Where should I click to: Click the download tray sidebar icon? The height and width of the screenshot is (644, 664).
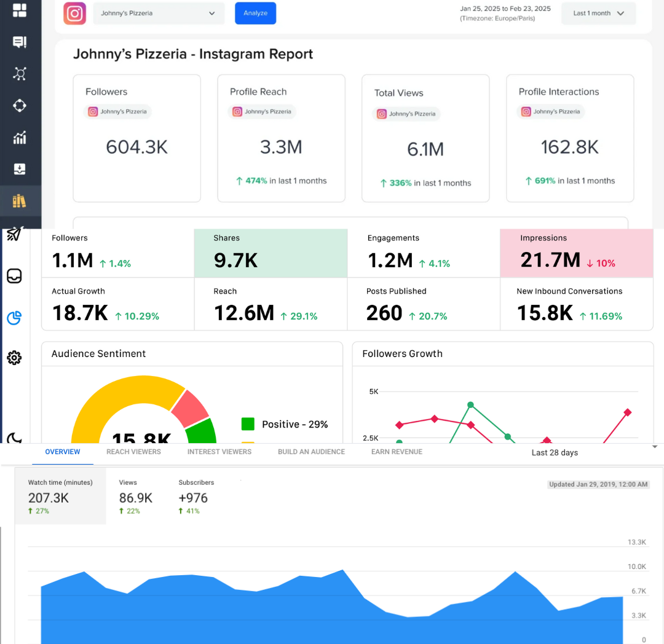[x=20, y=169]
